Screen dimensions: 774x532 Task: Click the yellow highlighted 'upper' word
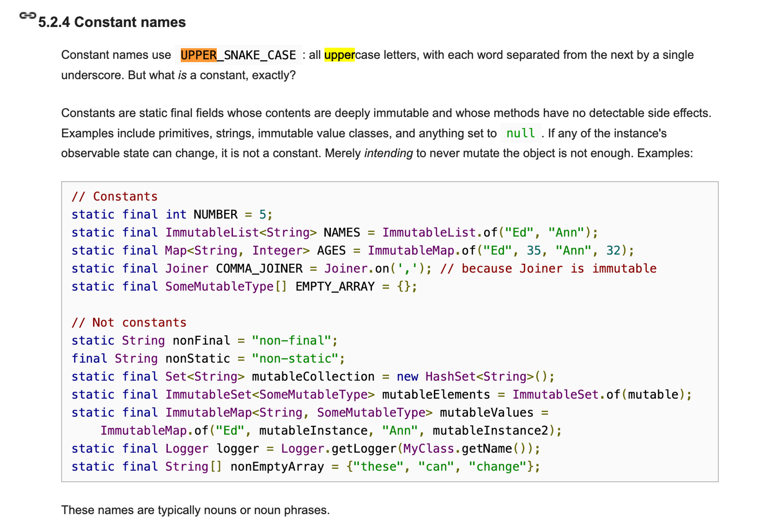click(339, 55)
